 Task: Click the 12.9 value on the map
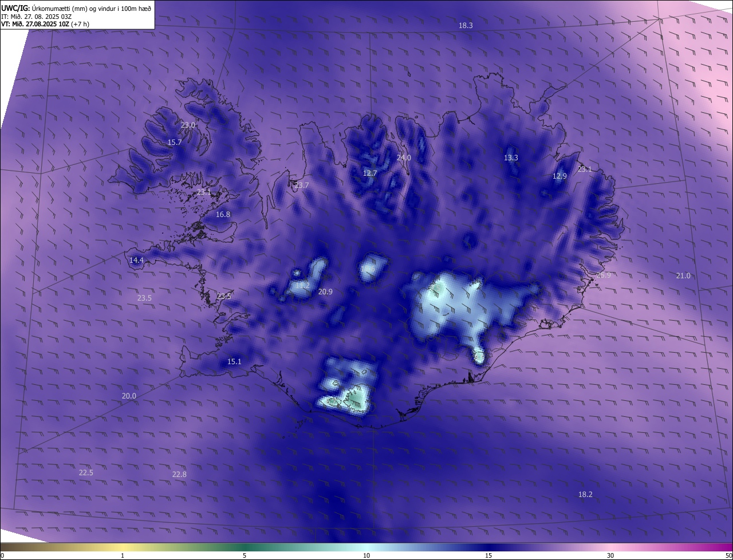559,176
